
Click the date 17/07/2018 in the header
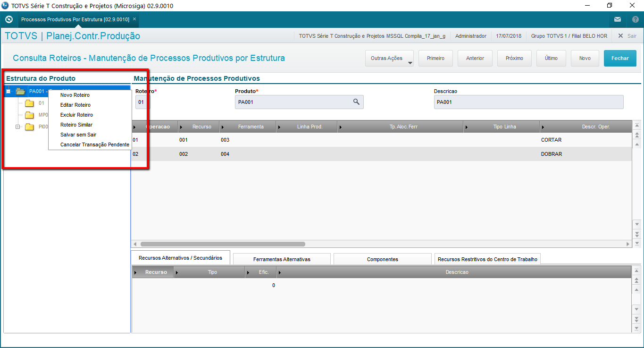(509, 36)
